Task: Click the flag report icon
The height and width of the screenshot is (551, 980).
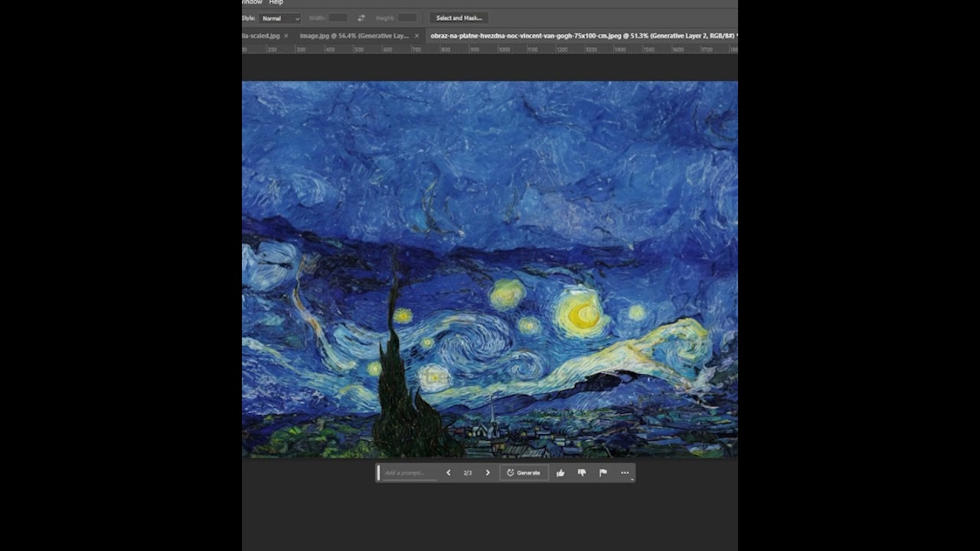Action: [603, 473]
